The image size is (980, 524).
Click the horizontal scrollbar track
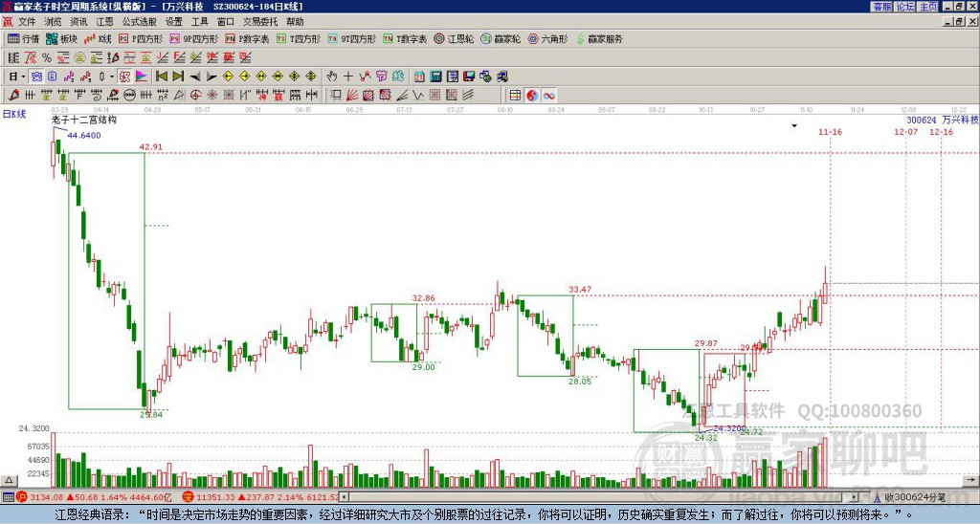[600, 497]
